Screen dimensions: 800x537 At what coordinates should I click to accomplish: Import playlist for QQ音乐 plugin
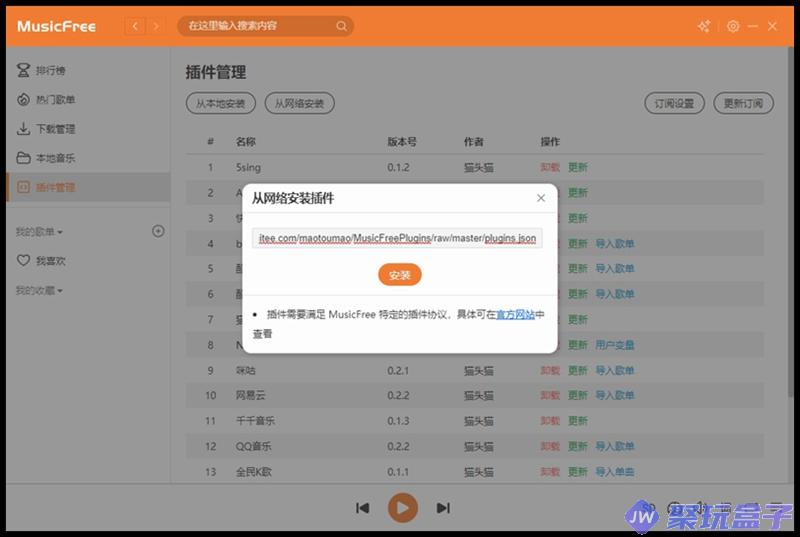(615, 446)
